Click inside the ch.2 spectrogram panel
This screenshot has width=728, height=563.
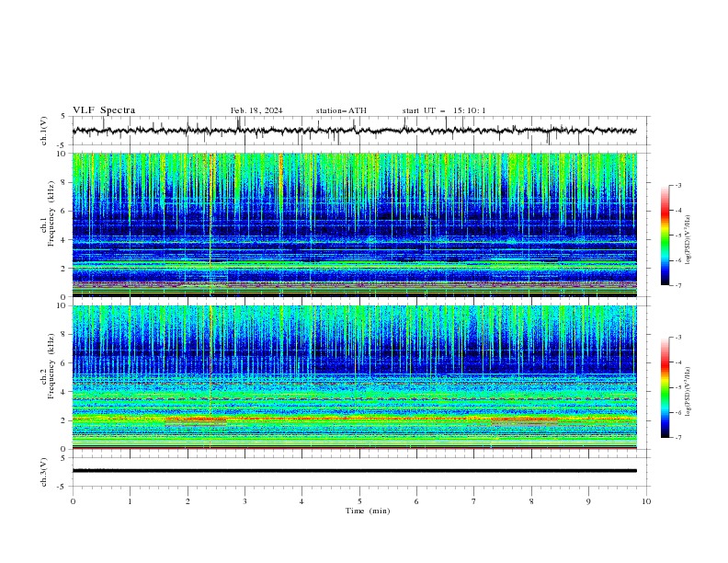pyautogui.click(x=354, y=377)
